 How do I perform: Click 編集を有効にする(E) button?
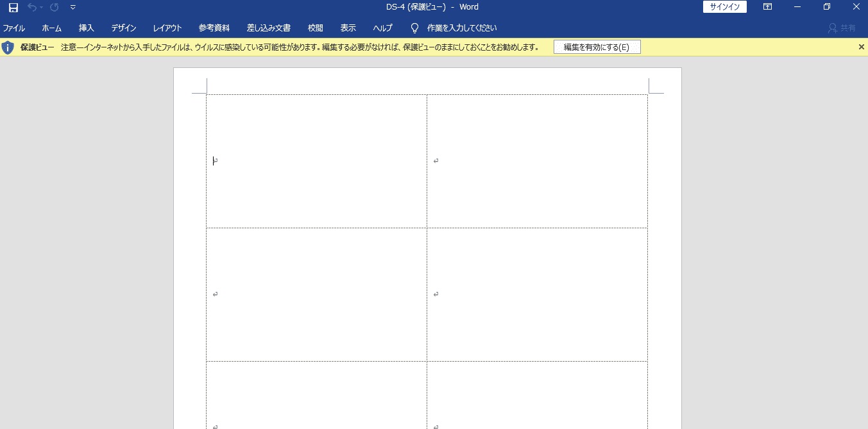click(x=597, y=47)
